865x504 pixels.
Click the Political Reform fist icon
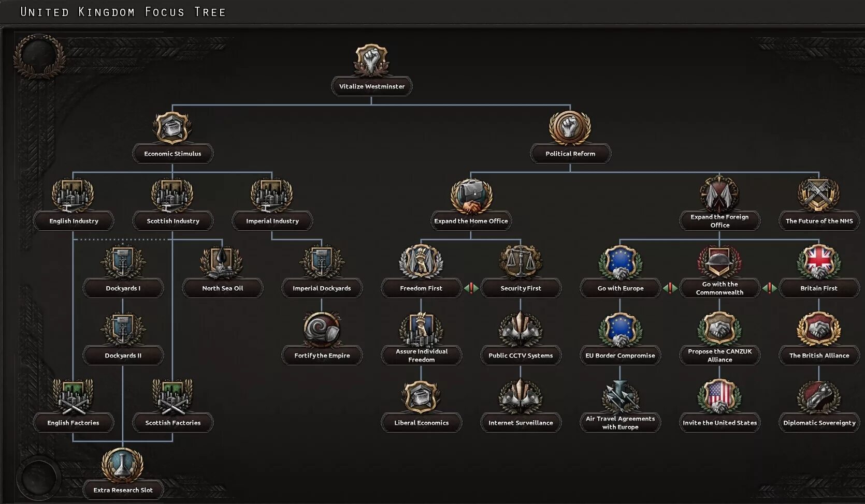click(x=570, y=127)
